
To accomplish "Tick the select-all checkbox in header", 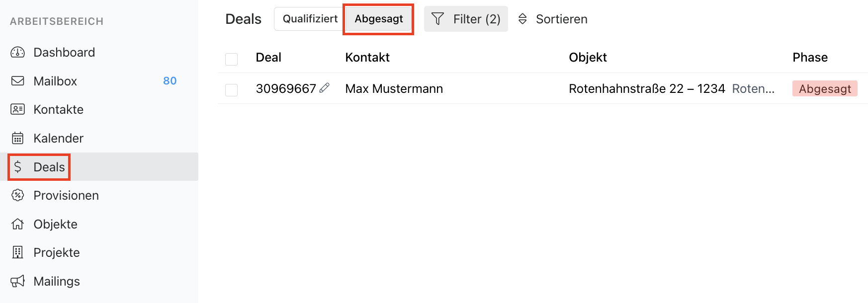I will click(231, 59).
